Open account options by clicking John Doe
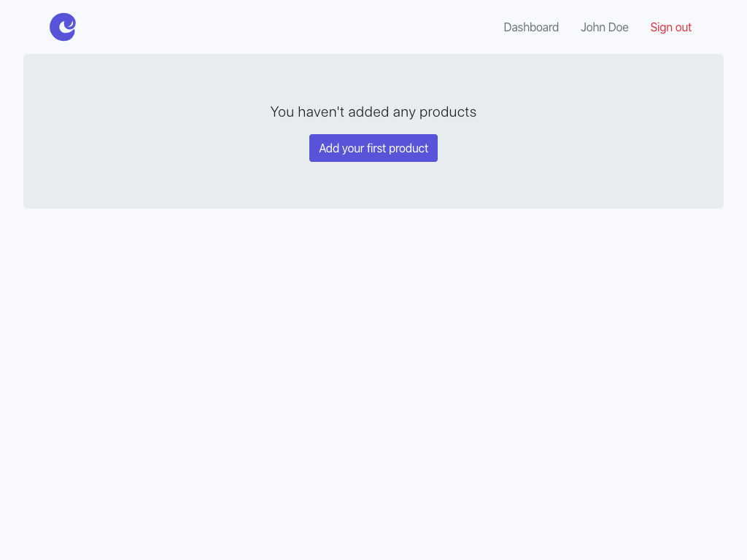 coord(604,27)
